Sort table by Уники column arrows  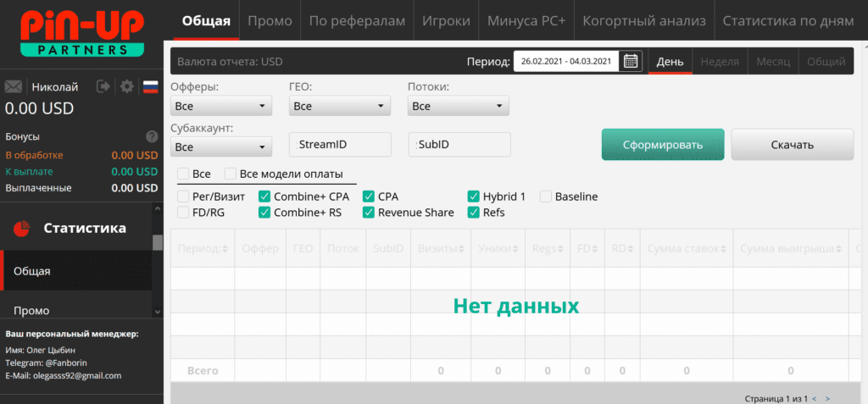click(515, 249)
